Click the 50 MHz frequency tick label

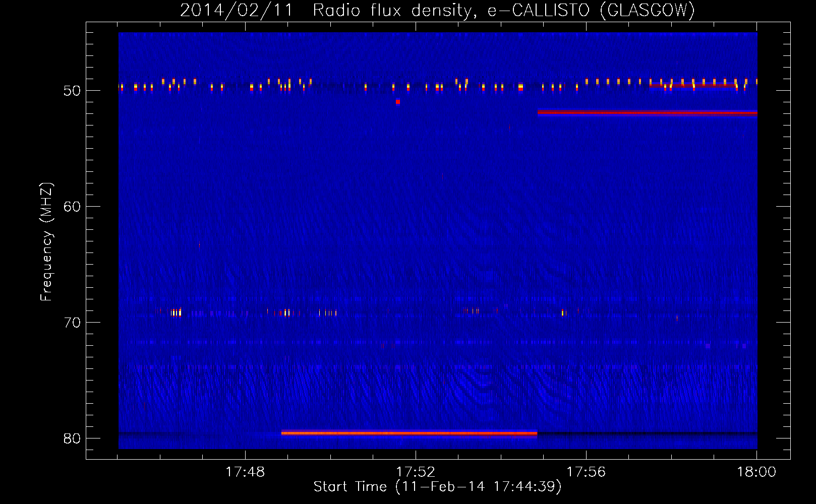[72, 91]
